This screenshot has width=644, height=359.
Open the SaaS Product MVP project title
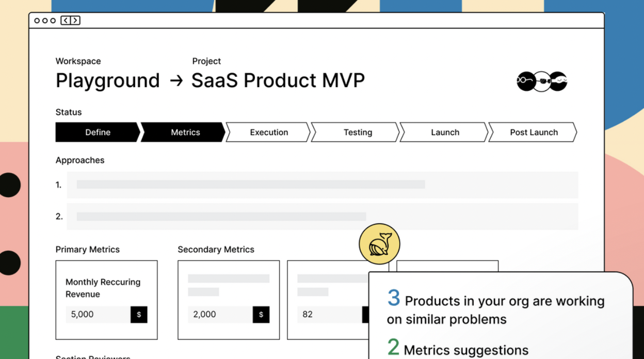278,80
